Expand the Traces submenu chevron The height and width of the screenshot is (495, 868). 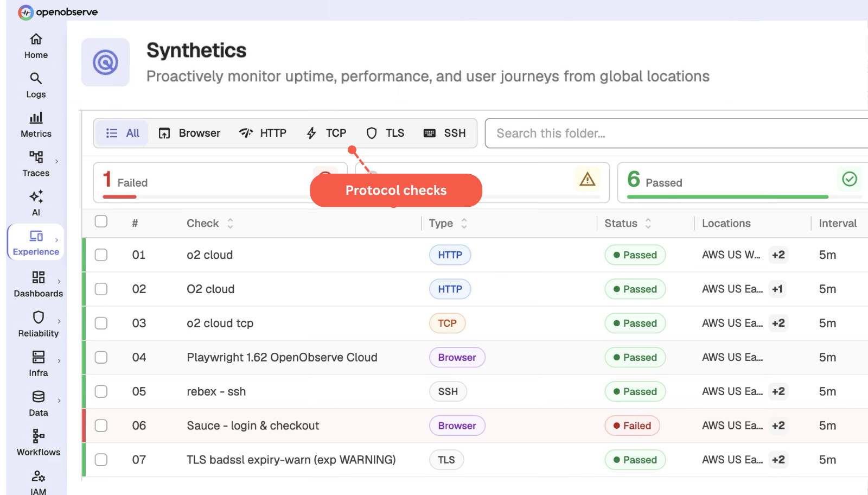(x=56, y=161)
